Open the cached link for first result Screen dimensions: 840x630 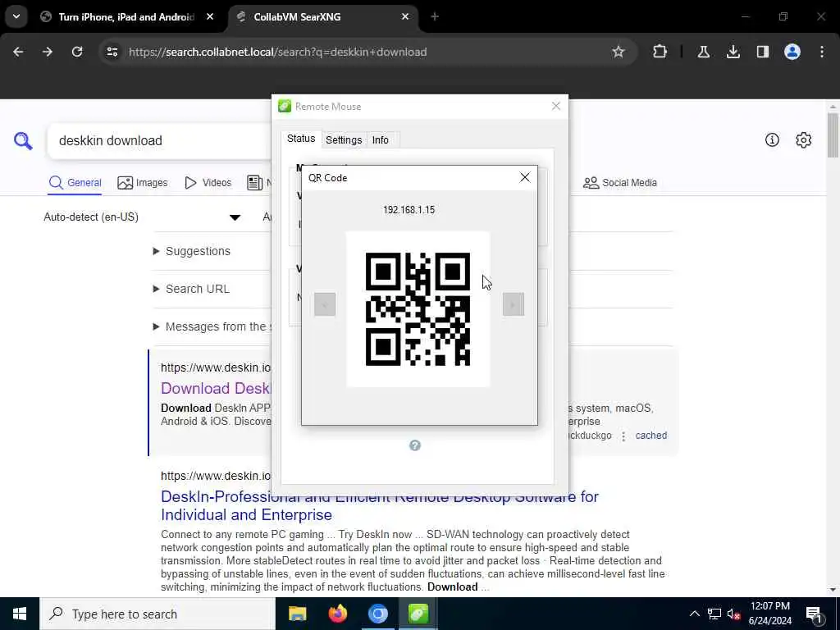click(x=651, y=436)
